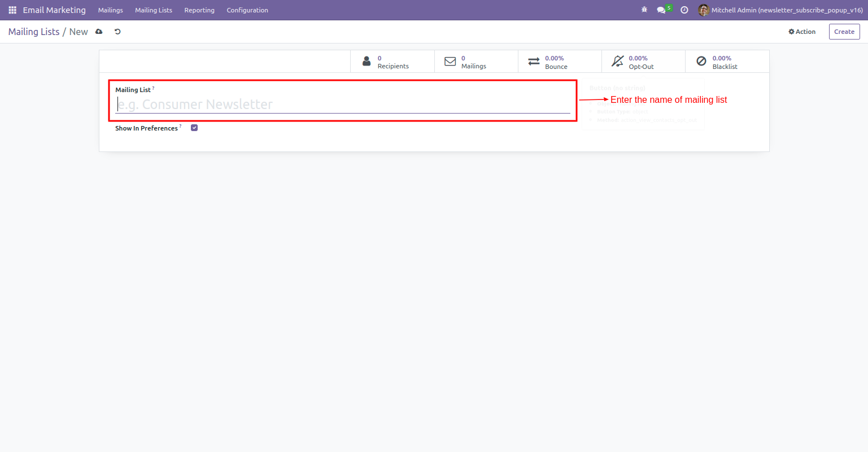Open the Reporting menu
The image size is (868, 452).
199,10
